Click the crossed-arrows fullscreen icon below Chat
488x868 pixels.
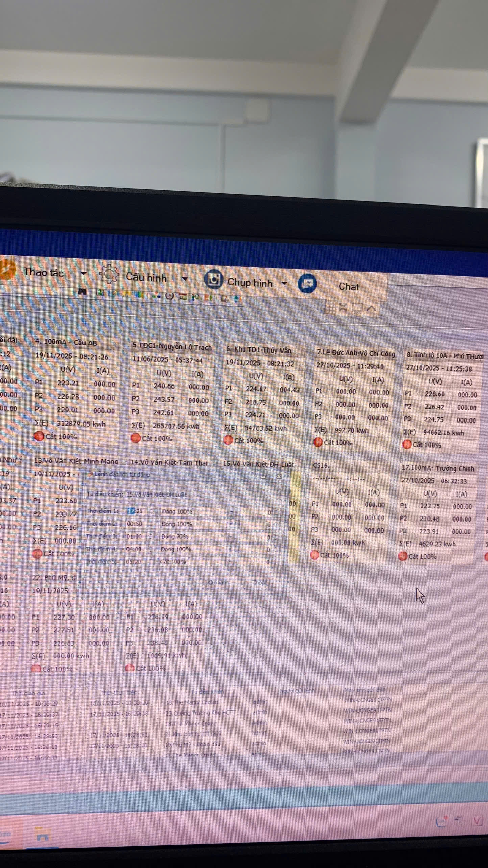[343, 307]
